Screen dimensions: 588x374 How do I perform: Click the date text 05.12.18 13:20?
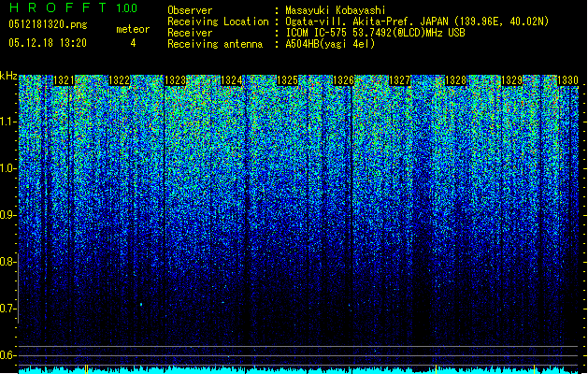click(48, 43)
